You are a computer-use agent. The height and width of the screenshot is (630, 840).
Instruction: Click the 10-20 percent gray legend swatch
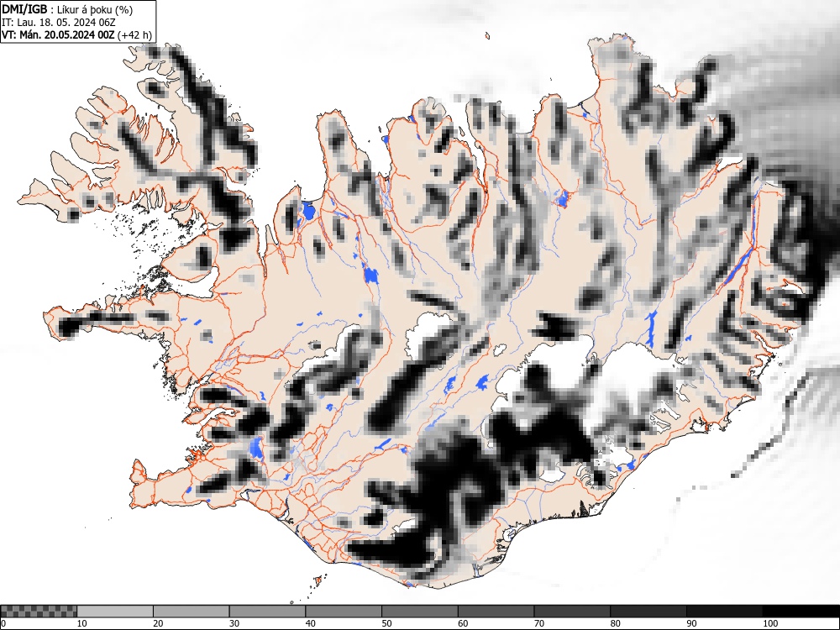point(115,612)
